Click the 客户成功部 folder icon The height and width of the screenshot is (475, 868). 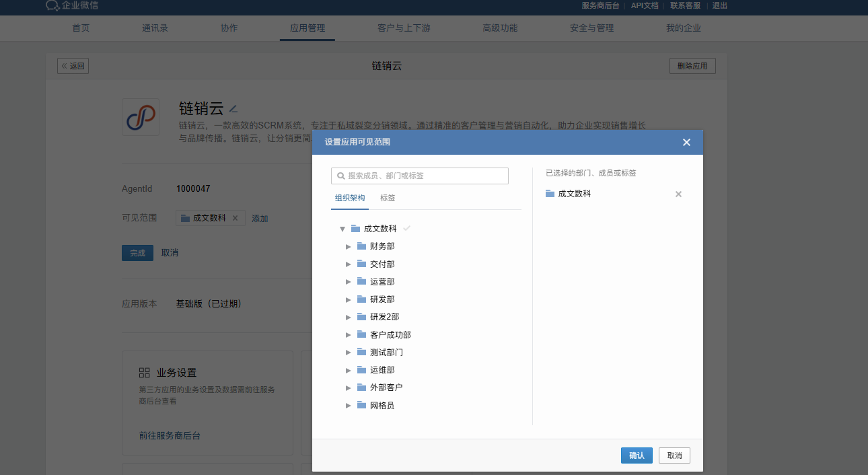[361, 334]
